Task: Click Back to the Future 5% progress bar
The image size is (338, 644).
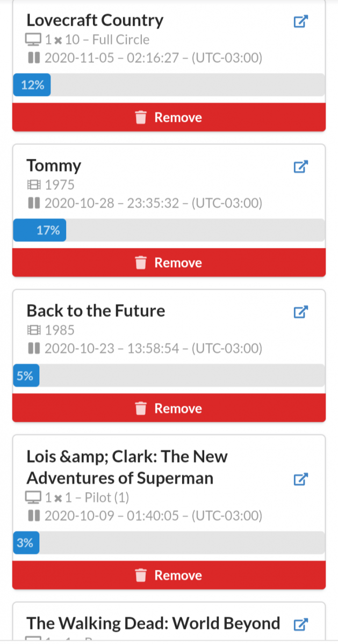Action: tap(169, 376)
